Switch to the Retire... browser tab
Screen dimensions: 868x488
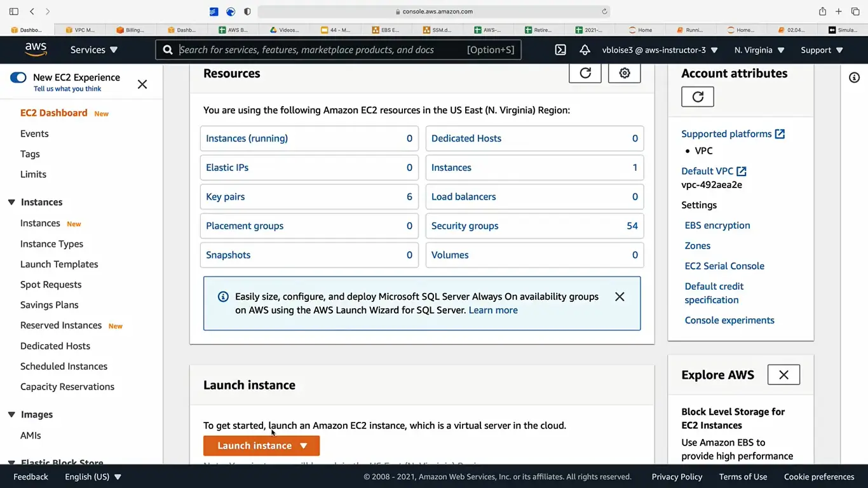pos(539,30)
